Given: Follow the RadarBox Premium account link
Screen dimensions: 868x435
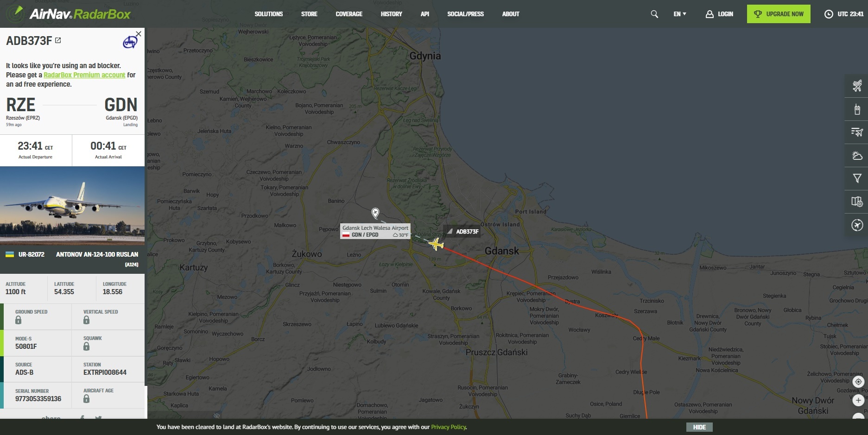Looking at the screenshot, I should point(84,75).
